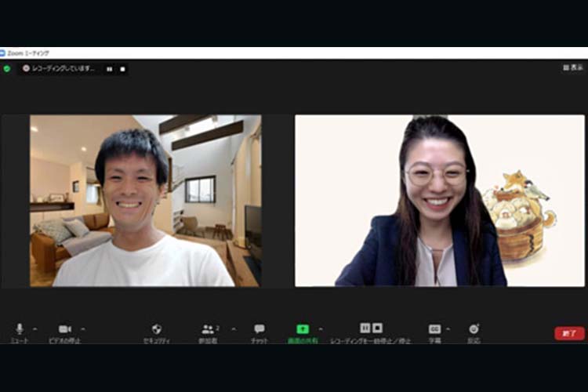Select the right participant's video tile

(440, 201)
